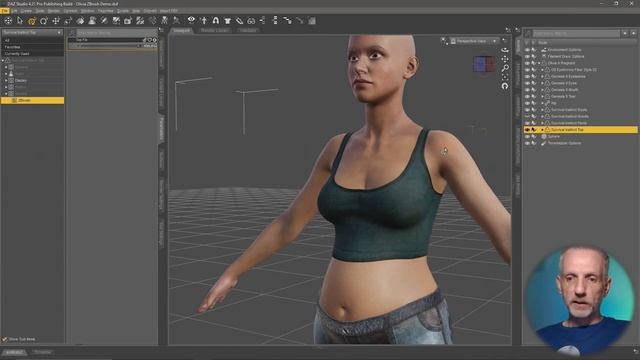Click the Orbit control in the viewport
This screenshot has width=640, height=360.
(505, 50)
